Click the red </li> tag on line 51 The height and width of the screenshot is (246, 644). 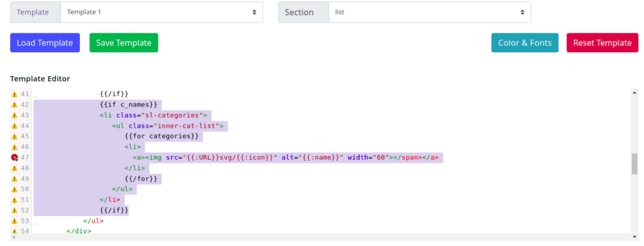click(x=110, y=200)
